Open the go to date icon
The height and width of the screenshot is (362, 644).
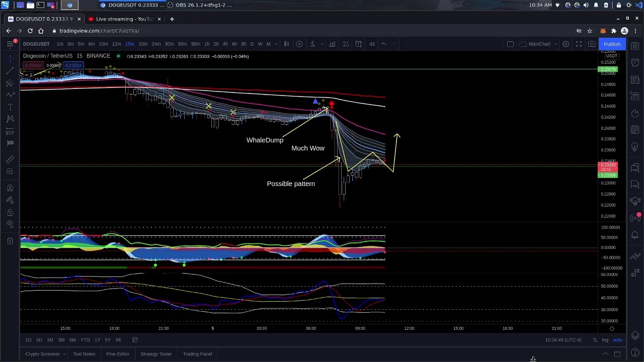(x=135, y=340)
